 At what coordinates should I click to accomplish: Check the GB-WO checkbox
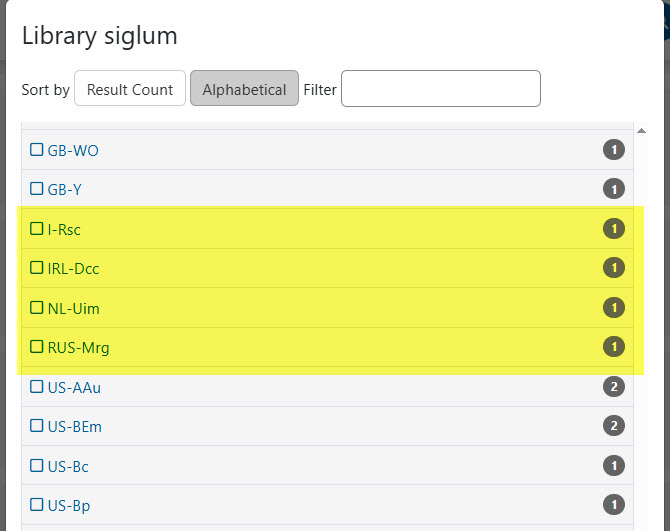coord(37,150)
